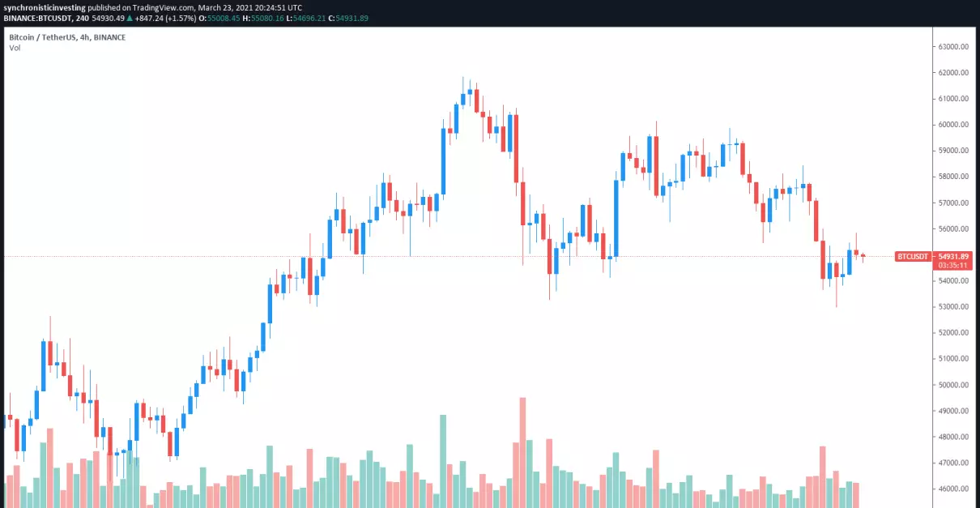Click the candle wick dipping to 53000

coord(837,284)
